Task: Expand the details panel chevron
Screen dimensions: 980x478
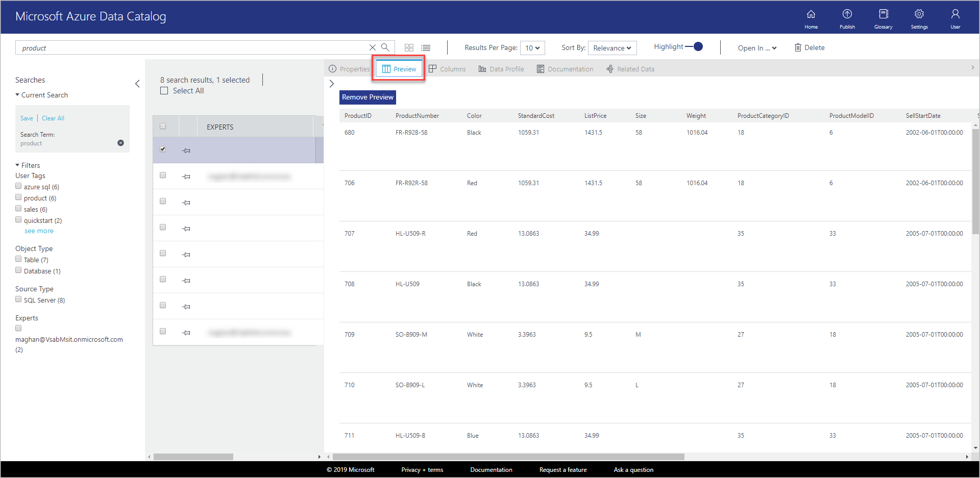Action: point(331,84)
